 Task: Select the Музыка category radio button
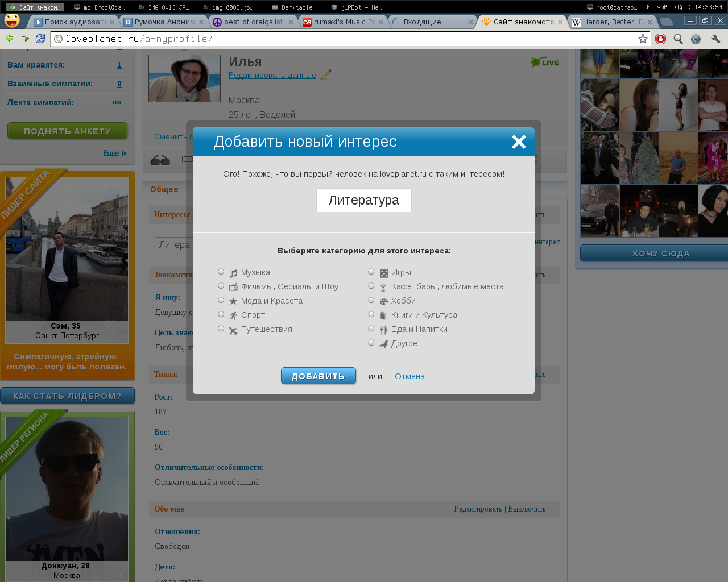[x=221, y=272]
